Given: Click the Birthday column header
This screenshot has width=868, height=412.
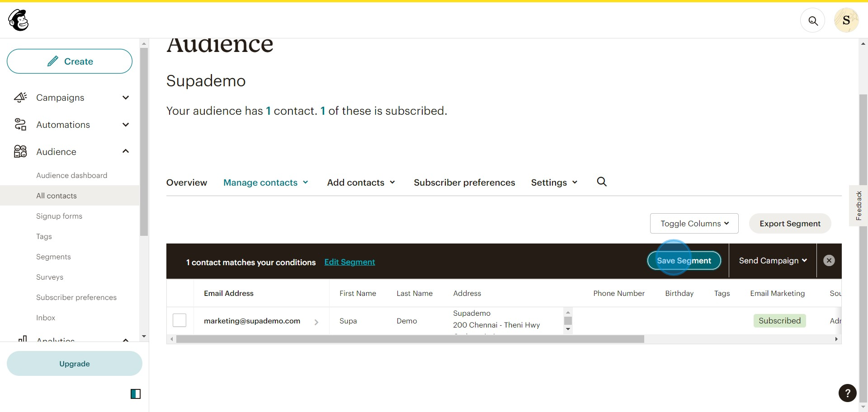Looking at the screenshot, I should tap(679, 293).
